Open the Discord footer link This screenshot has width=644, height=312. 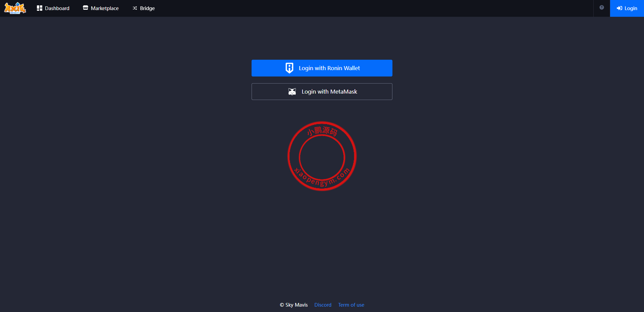(x=323, y=305)
